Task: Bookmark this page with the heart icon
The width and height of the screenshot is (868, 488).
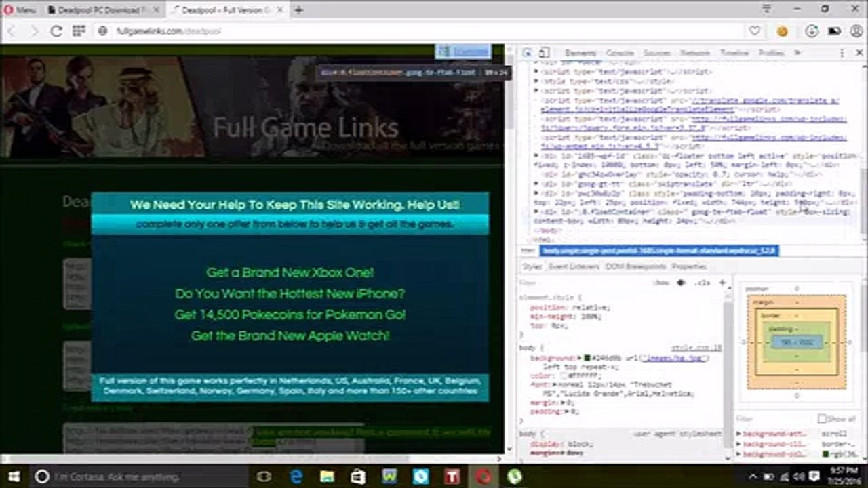Action: pos(754,31)
